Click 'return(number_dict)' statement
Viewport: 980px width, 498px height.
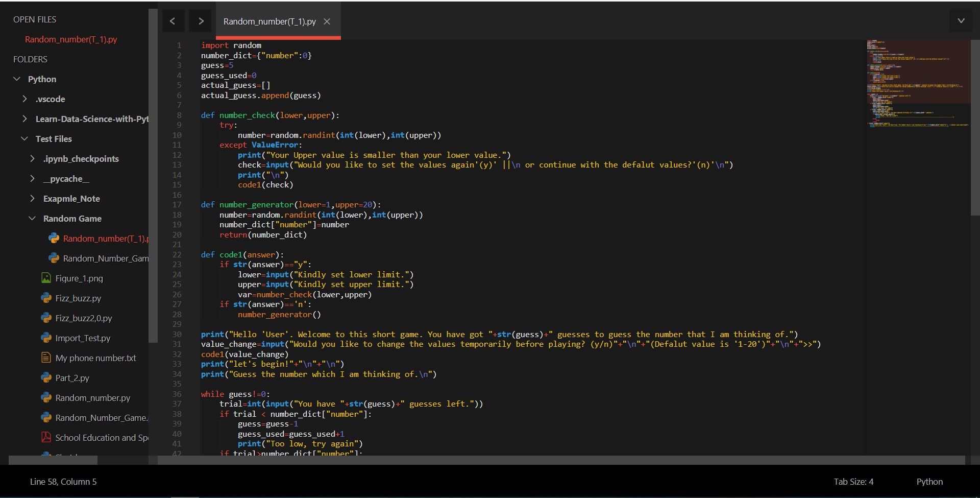pos(263,235)
